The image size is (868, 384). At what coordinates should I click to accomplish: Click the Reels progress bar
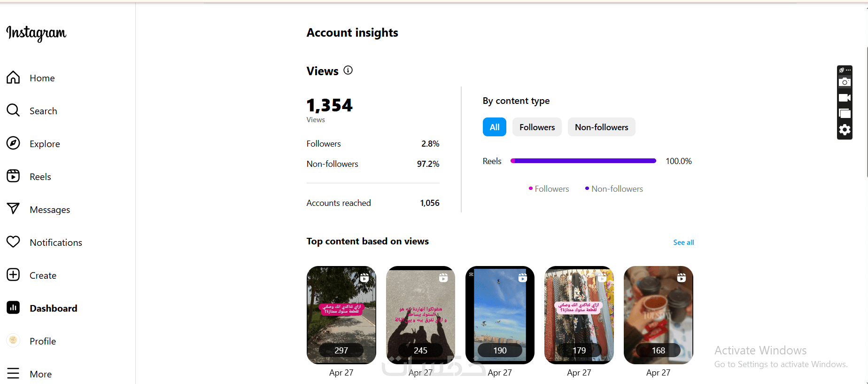click(x=583, y=161)
